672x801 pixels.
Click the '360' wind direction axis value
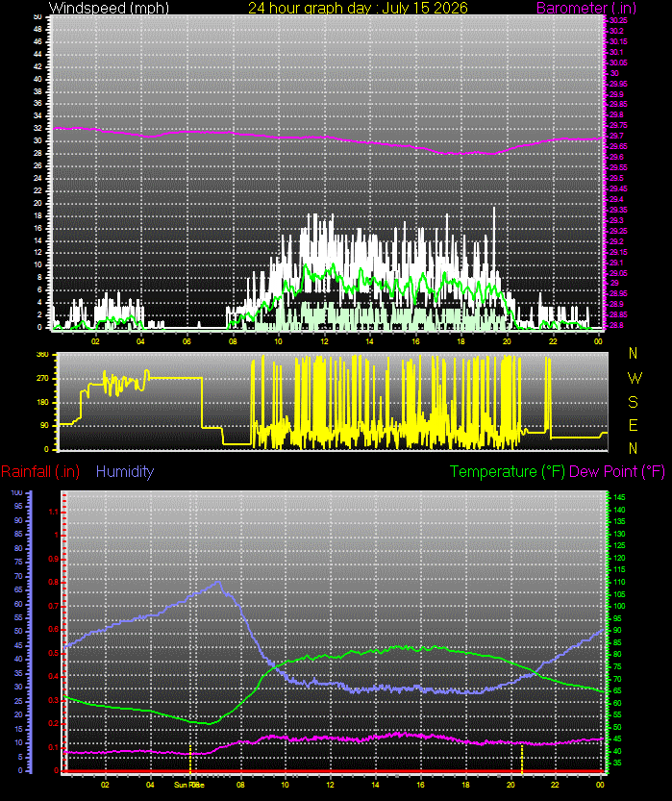tap(42, 354)
